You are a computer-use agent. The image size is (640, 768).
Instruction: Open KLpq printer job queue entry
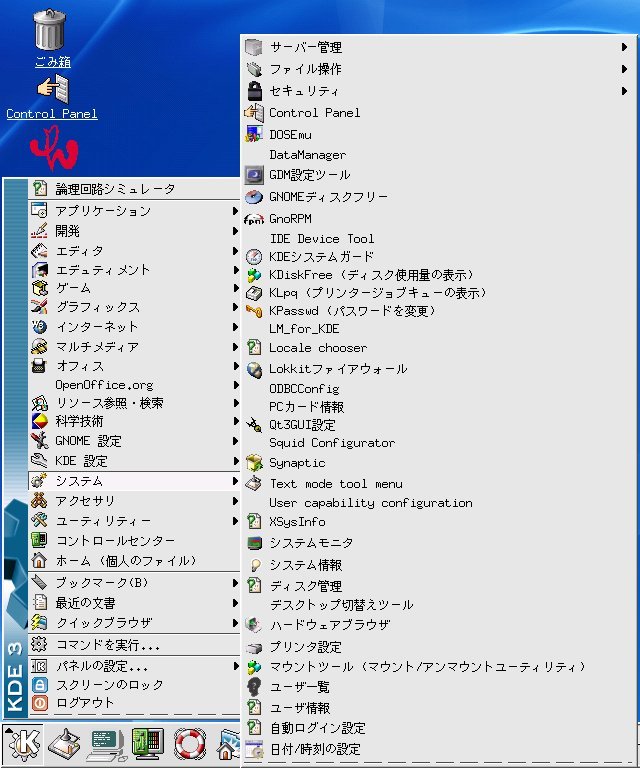(x=439, y=293)
